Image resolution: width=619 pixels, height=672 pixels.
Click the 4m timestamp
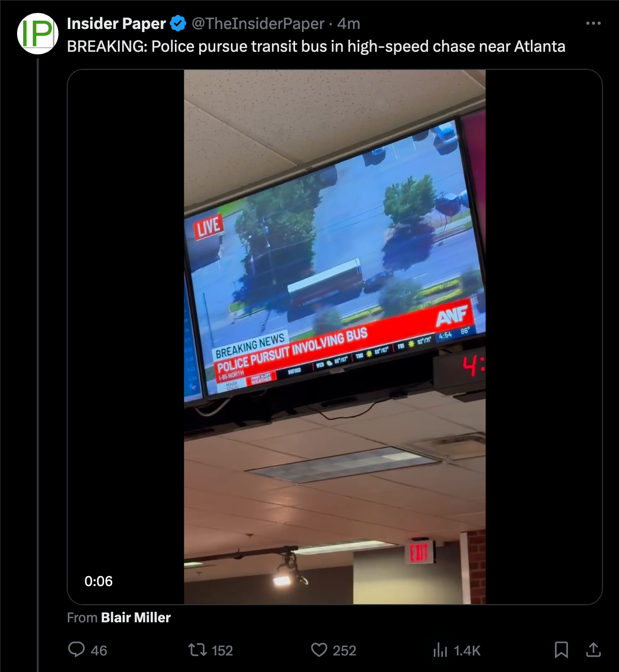(x=348, y=23)
